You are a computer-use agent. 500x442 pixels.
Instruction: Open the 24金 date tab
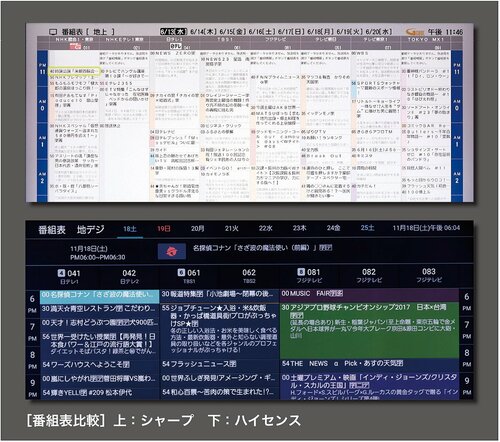point(333,228)
